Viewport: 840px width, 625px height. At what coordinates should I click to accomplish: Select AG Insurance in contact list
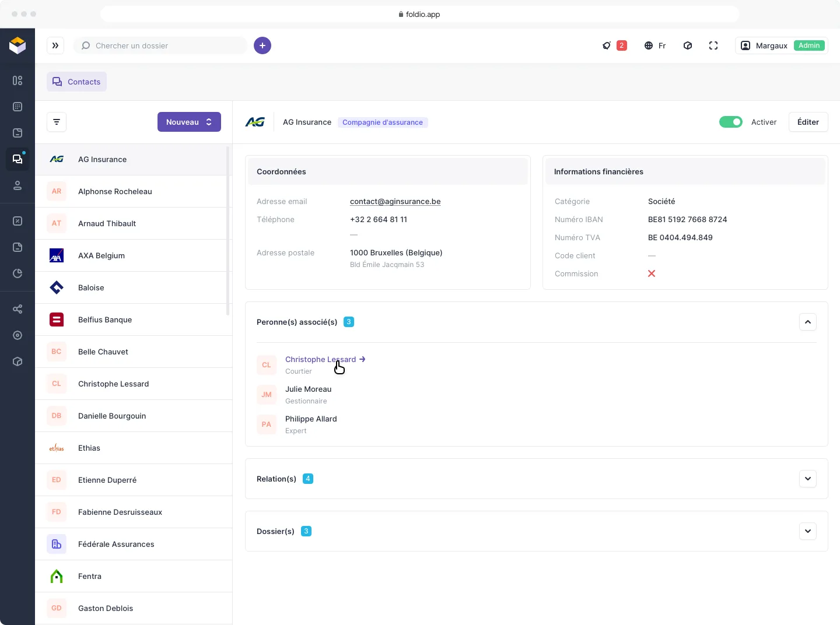coord(134,159)
